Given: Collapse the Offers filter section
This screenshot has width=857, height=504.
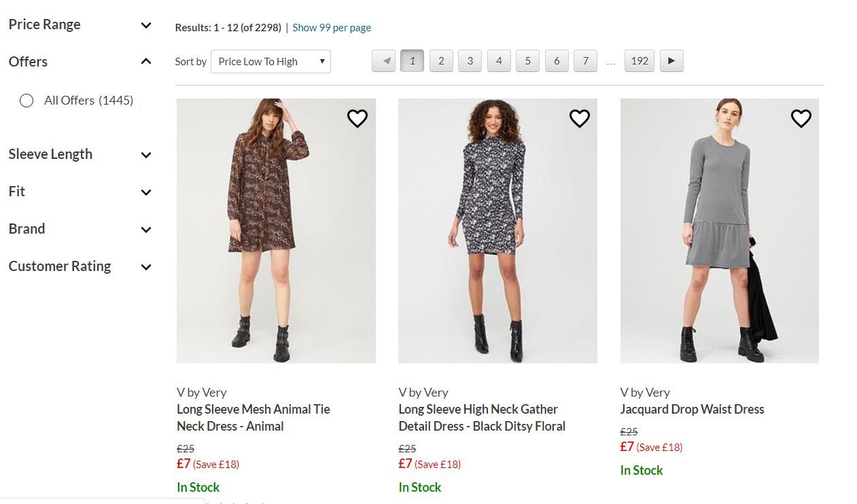Looking at the screenshot, I should [145, 62].
